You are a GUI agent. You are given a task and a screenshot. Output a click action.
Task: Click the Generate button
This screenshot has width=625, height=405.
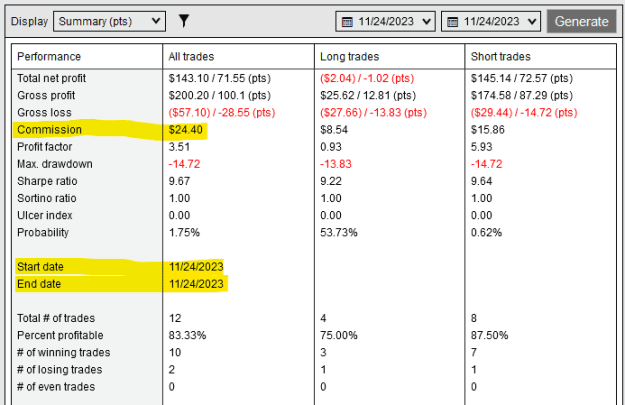582,21
